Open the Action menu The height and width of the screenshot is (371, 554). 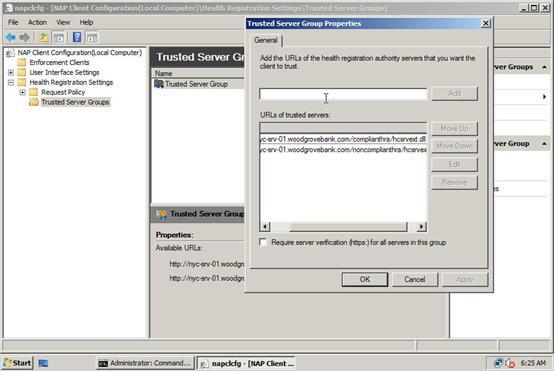tap(37, 22)
